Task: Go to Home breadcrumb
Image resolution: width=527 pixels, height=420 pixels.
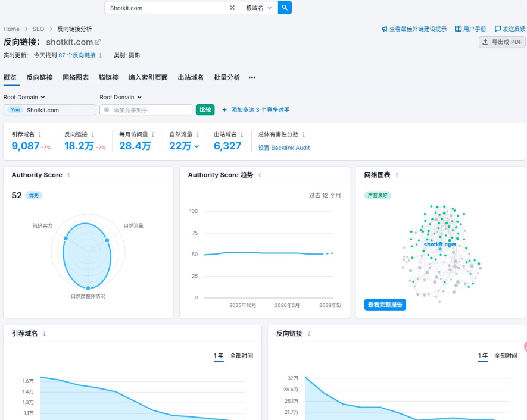Action: coord(11,29)
